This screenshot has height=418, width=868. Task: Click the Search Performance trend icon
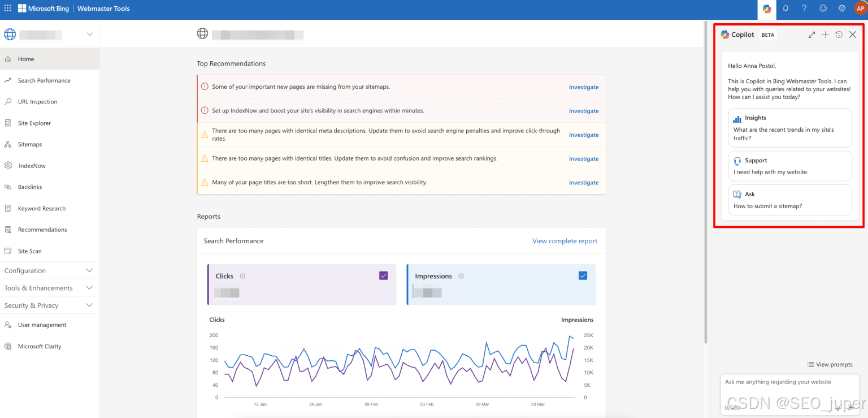[8, 80]
